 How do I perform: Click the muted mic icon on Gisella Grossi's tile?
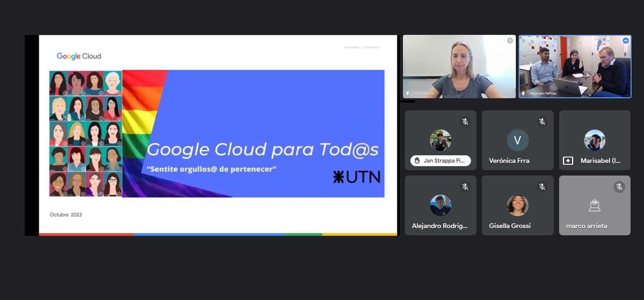pyautogui.click(x=542, y=187)
